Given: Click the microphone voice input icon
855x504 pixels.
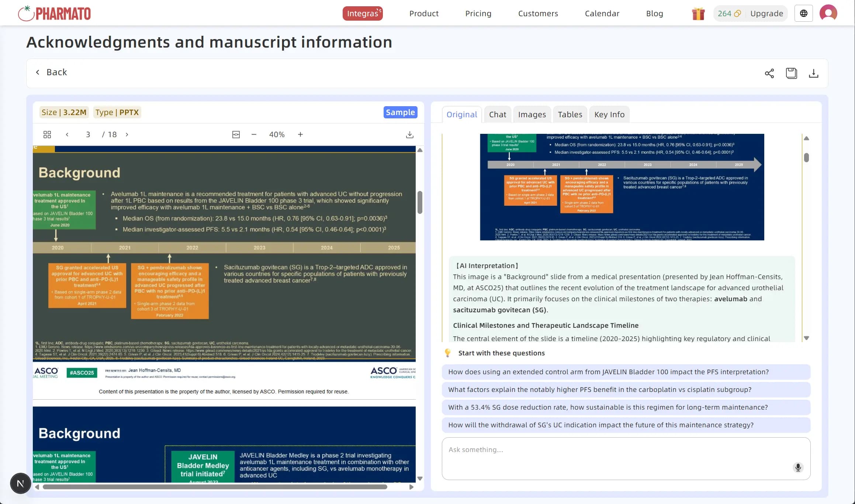Looking at the screenshot, I should point(798,467).
